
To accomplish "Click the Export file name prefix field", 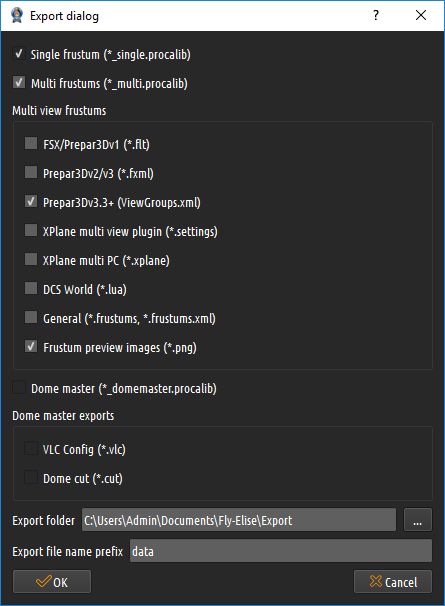I will (281, 551).
